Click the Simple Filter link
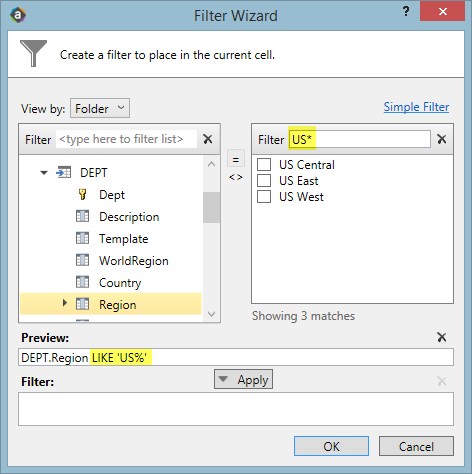 tap(416, 107)
